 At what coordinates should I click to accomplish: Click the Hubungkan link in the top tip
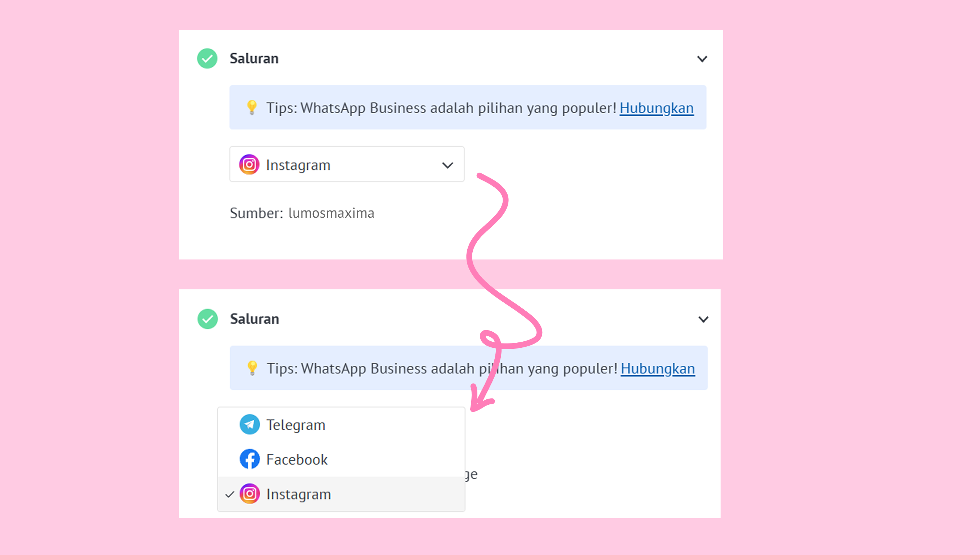(656, 108)
